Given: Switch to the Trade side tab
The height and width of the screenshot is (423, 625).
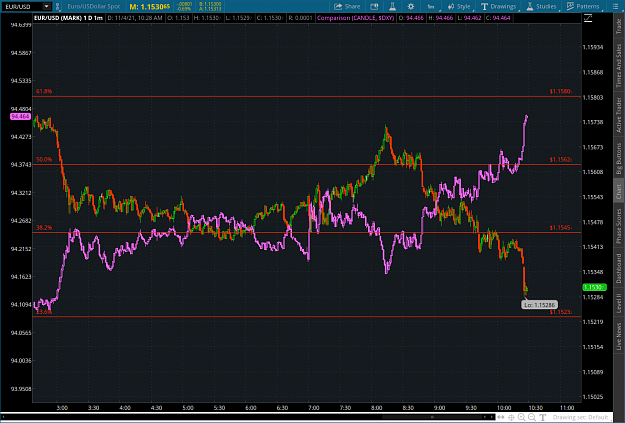Looking at the screenshot, I should click(619, 26).
